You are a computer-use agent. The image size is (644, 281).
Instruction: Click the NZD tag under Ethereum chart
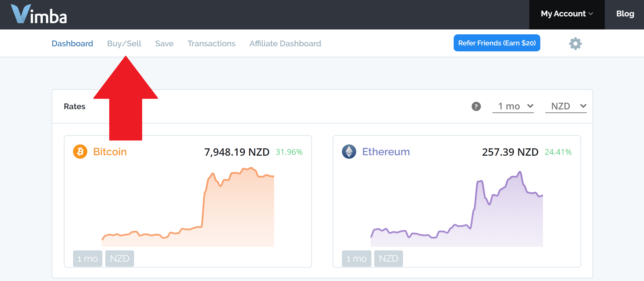(x=388, y=258)
